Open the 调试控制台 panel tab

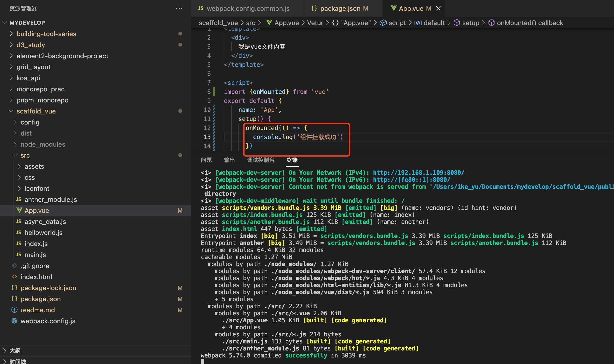pyautogui.click(x=261, y=160)
